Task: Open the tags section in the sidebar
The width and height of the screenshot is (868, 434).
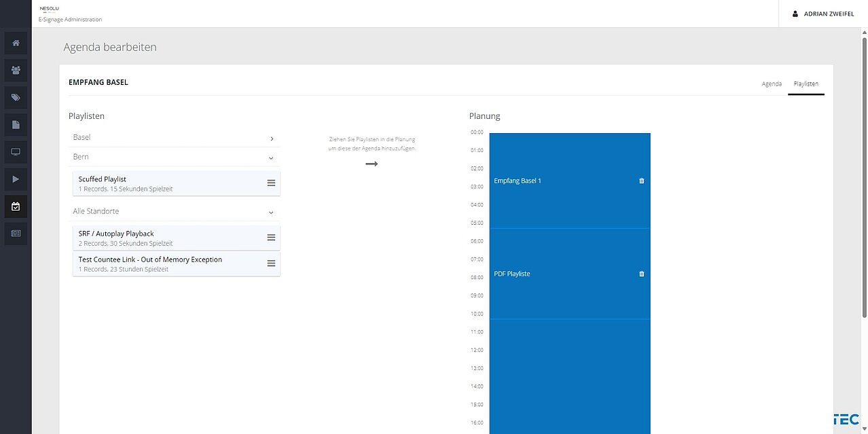Action: click(x=16, y=97)
